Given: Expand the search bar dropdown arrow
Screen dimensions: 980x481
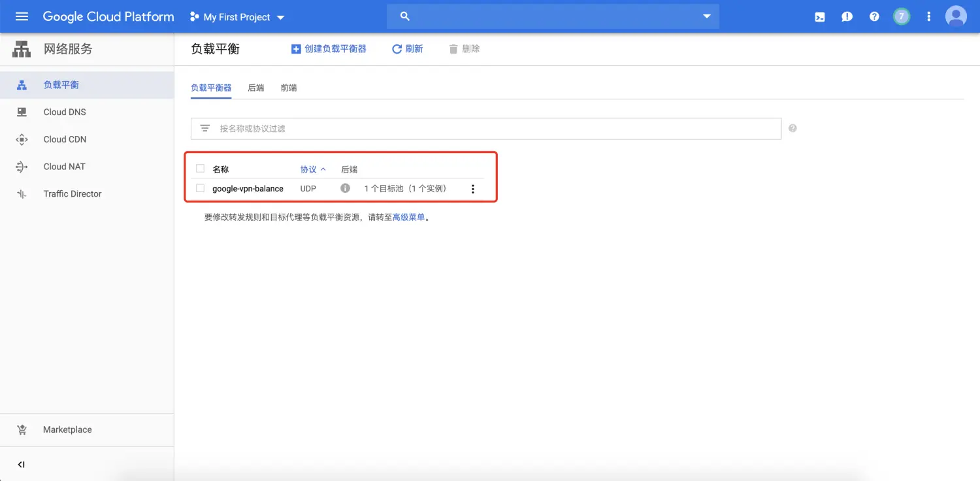Looking at the screenshot, I should coord(706,16).
